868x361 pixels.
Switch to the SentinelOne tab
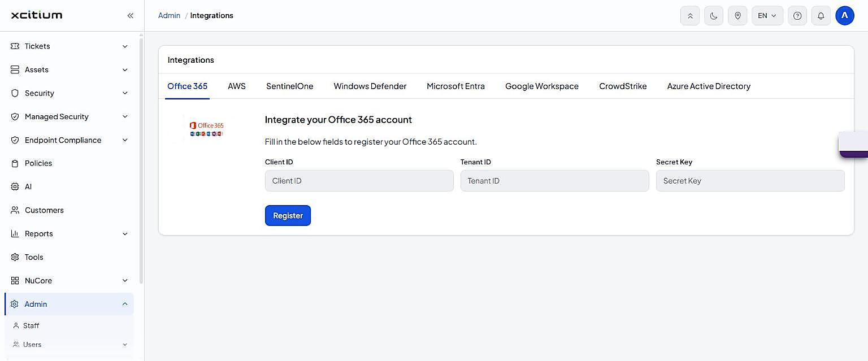[290, 86]
